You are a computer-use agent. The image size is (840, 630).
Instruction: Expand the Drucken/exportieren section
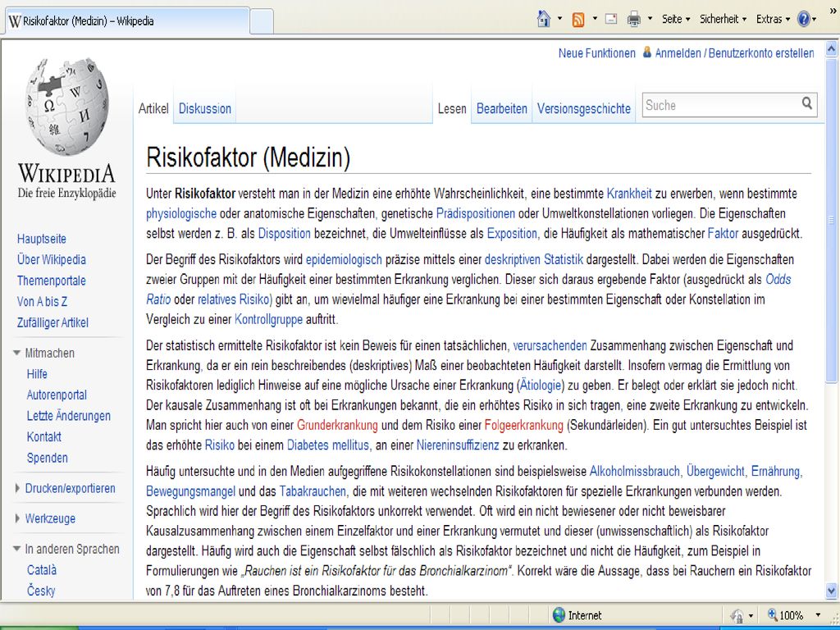[65, 489]
